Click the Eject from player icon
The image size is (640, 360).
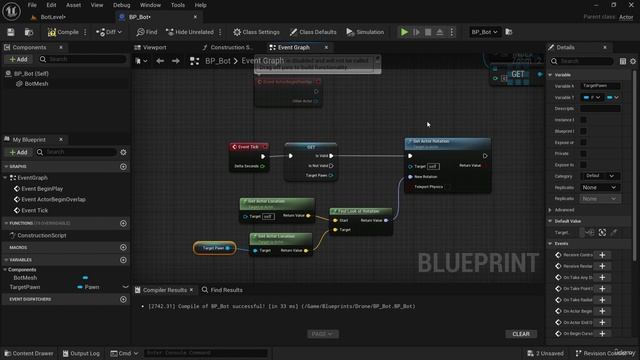click(x=440, y=32)
